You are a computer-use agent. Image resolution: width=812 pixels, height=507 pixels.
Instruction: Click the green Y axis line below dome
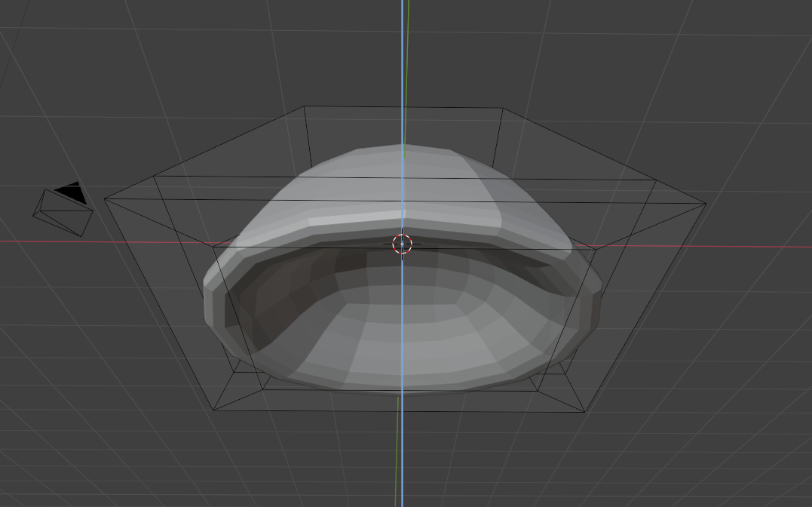pyautogui.click(x=397, y=453)
